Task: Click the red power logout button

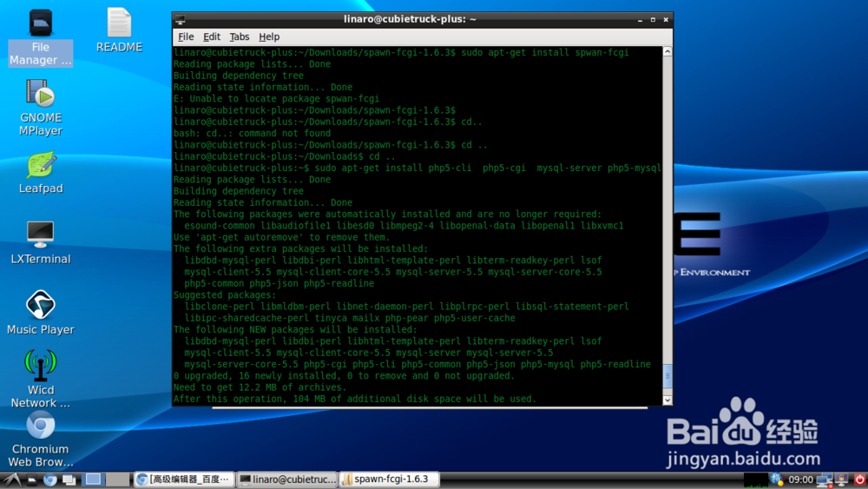Action: [859, 479]
